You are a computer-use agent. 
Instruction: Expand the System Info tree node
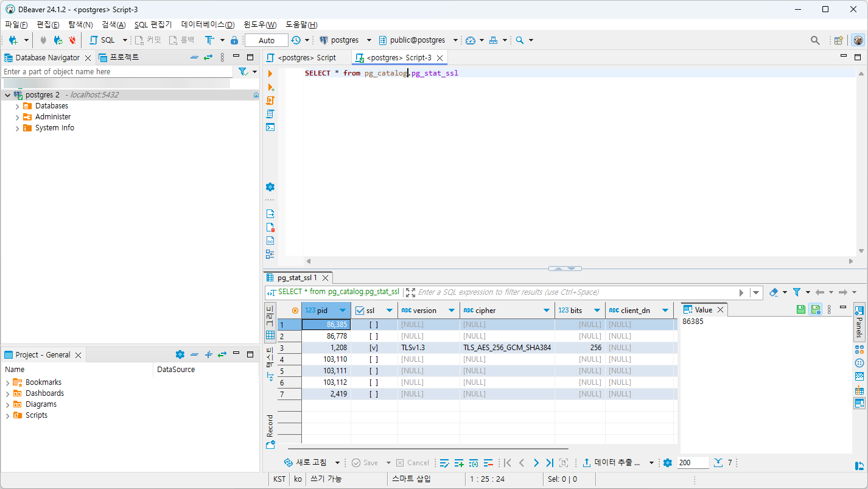17,128
